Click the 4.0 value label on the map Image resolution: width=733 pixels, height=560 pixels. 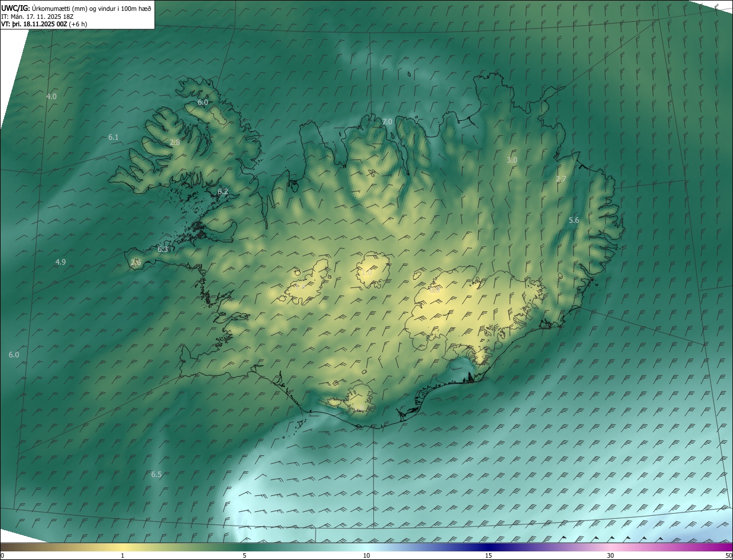52,96
